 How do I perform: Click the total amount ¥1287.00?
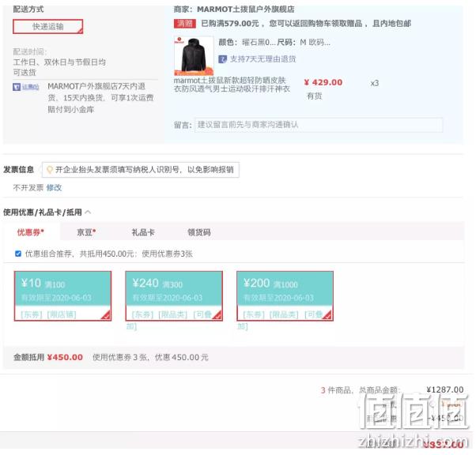pyautogui.click(x=444, y=389)
